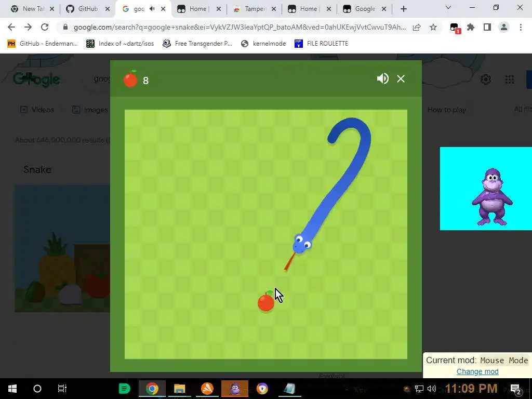Share this page icon
532x399 pixels.
point(417,27)
